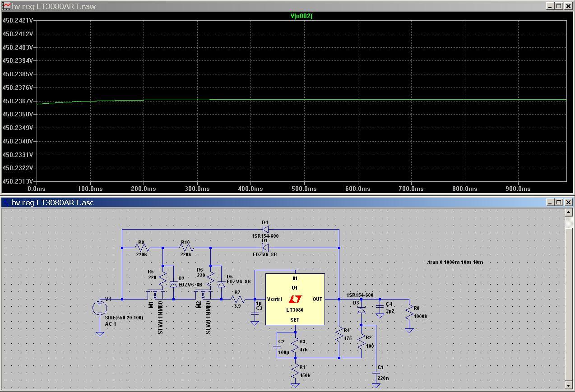Click schematic scrollbar down arrow
The width and height of the screenshot is (575, 392).
(569, 385)
